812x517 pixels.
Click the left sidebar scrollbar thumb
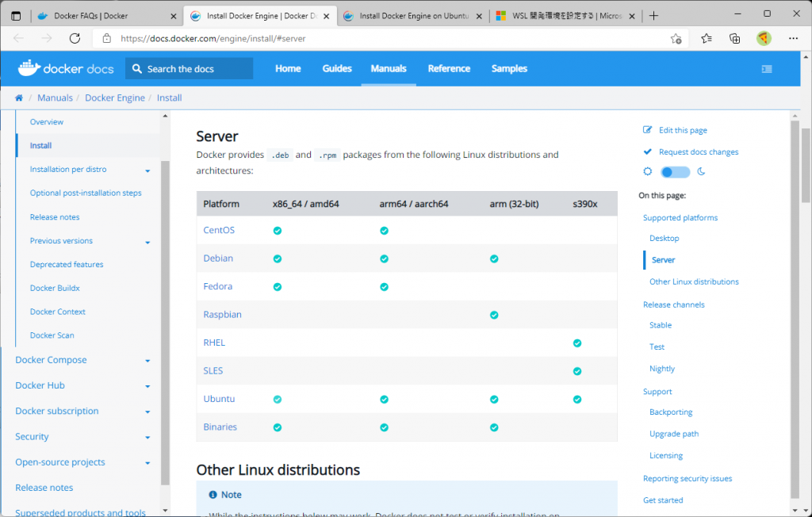165,322
